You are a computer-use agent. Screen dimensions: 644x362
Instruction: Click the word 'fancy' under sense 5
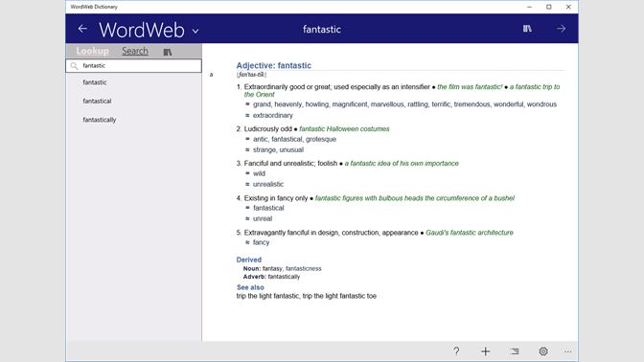(262, 242)
